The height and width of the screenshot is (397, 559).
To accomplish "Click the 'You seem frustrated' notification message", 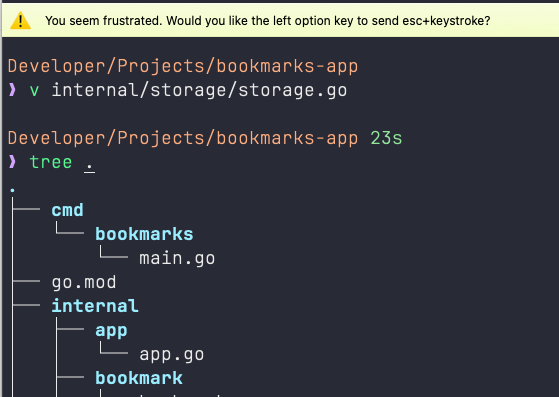I will [x=267, y=21].
